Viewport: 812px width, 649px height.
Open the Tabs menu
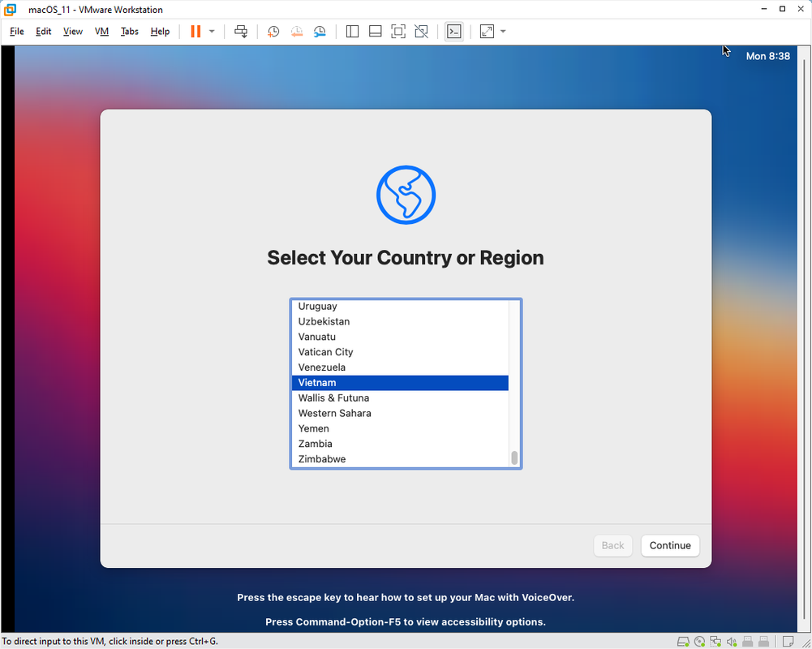130,32
